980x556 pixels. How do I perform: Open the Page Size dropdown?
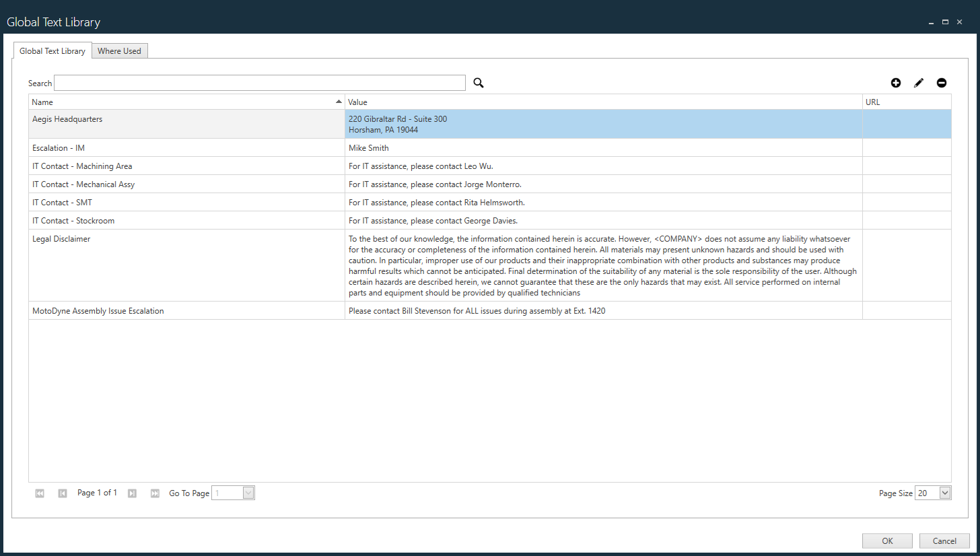pos(944,493)
